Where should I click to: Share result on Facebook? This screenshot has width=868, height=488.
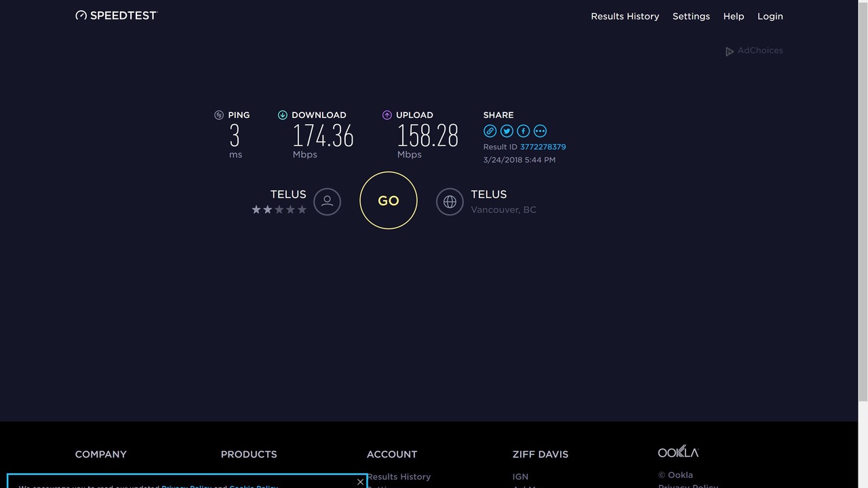coord(524,131)
